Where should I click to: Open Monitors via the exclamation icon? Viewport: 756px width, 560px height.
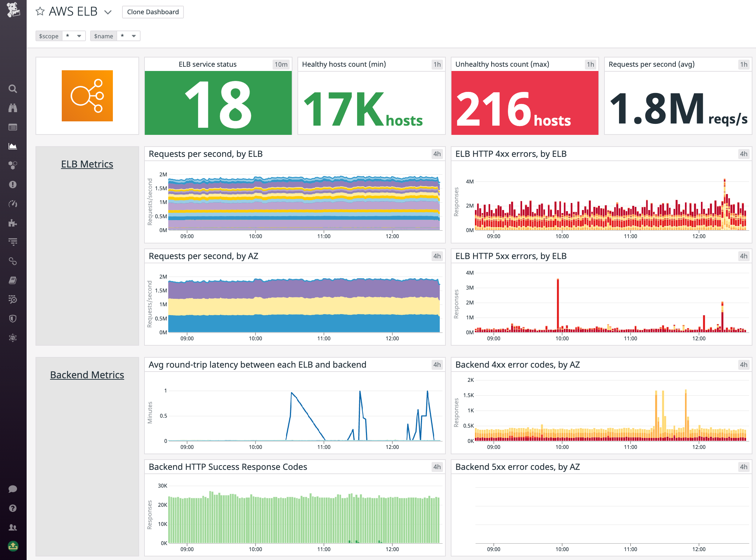tap(13, 184)
